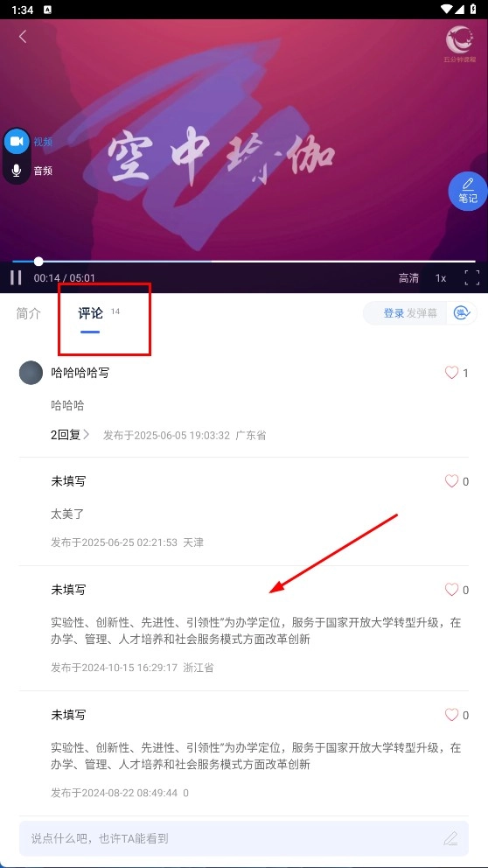Open the 笔记 notes button
The height and width of the screenshot is (868, 488).
(x=468, y=191)
